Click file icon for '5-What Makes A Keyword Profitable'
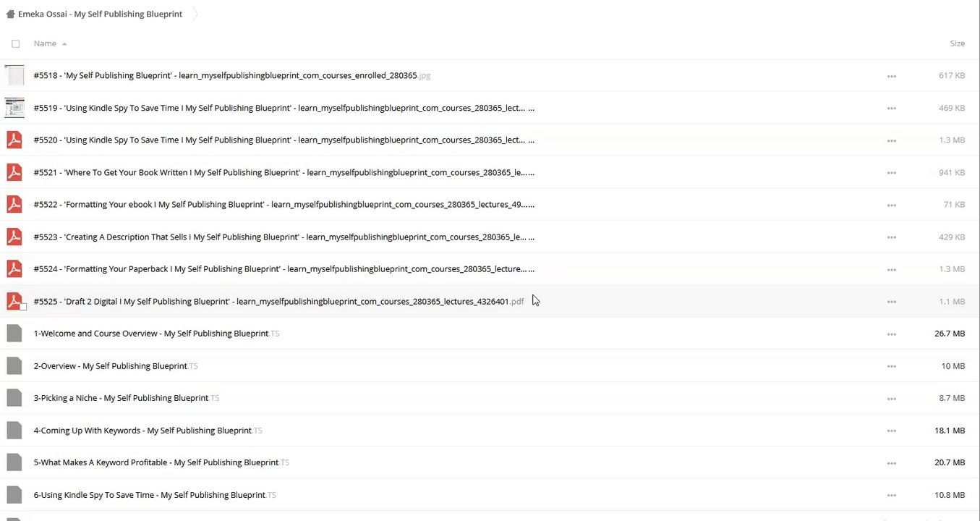This screenshot has height=521, width=980. 14,462
